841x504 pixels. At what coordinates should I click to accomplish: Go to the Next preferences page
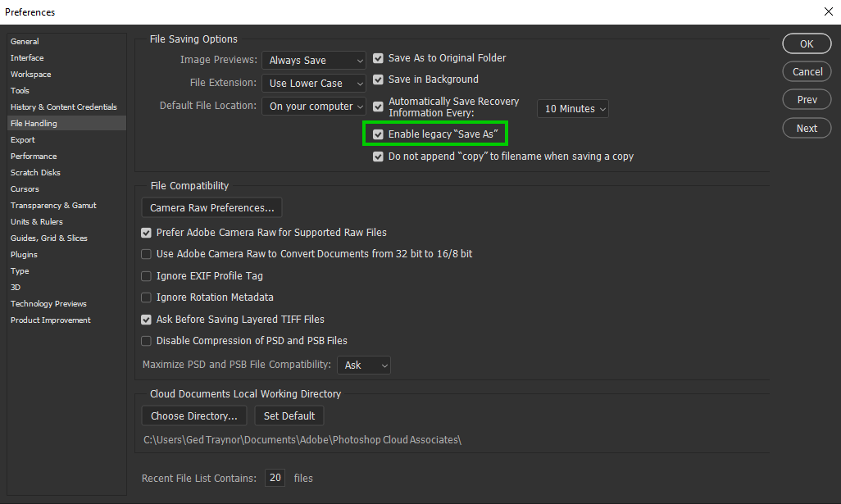coord(806,128)
